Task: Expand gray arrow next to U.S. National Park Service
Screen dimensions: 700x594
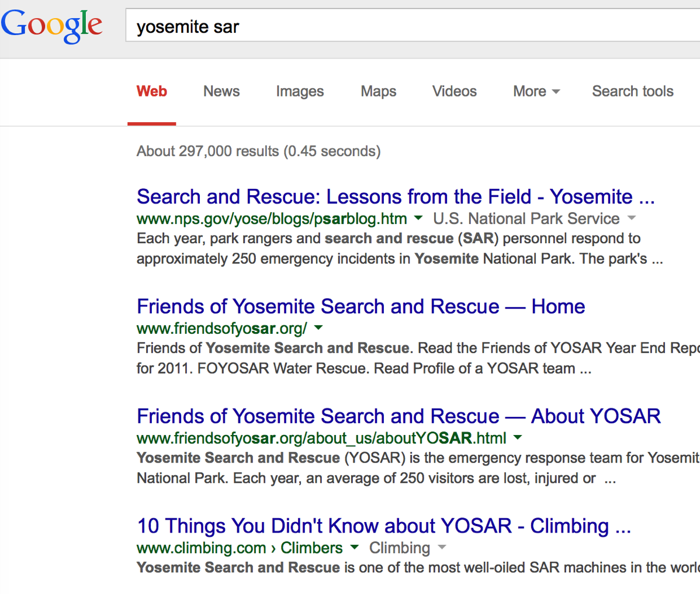Action: click(631, 218)
